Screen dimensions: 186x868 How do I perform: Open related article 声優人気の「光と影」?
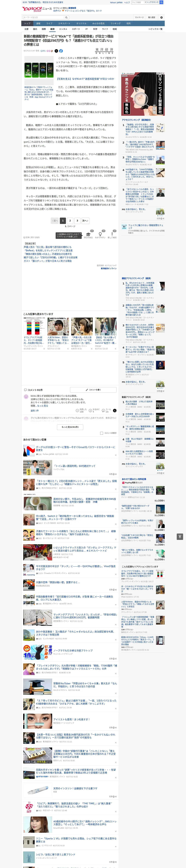click(48, 247)
